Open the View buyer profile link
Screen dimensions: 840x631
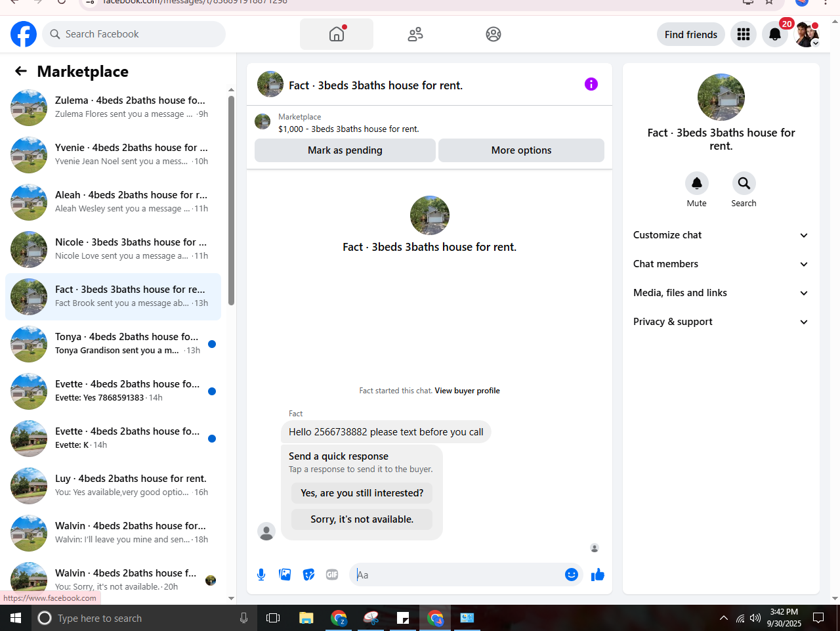[467, 391]
